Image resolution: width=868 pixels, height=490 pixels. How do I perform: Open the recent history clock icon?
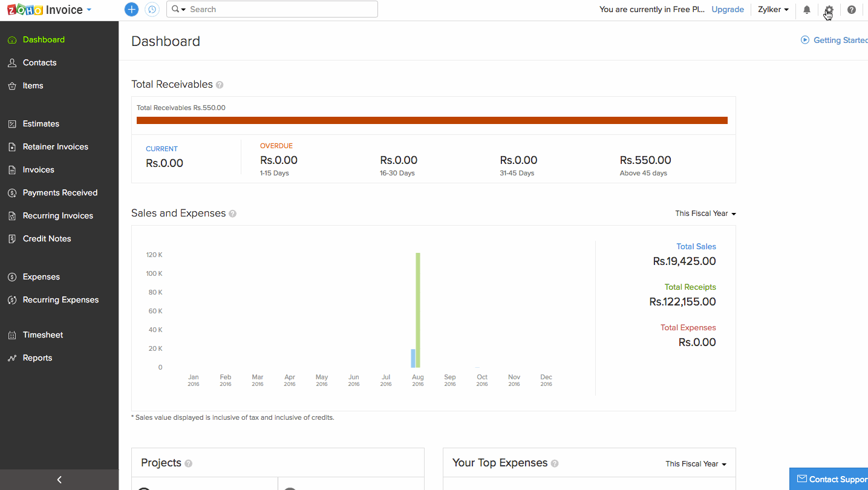coord(152,9)
